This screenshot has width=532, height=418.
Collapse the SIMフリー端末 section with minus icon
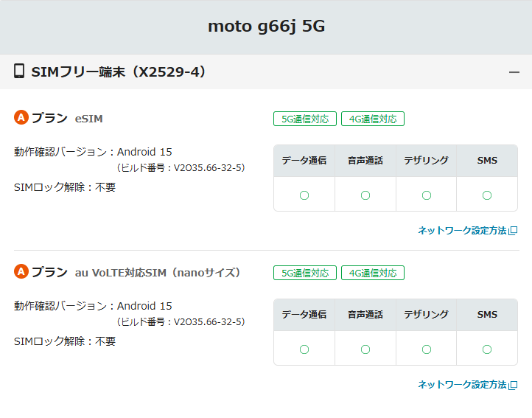(514, 72)
